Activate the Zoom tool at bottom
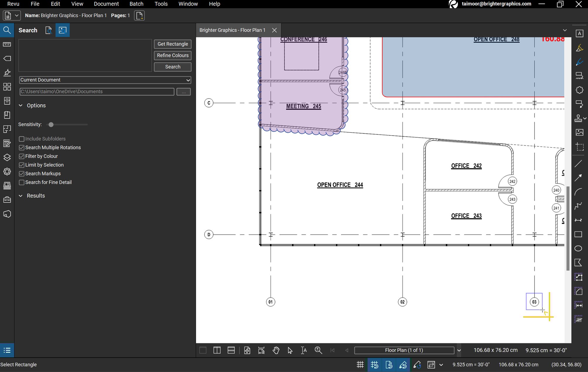 click(x=318, y=350)
